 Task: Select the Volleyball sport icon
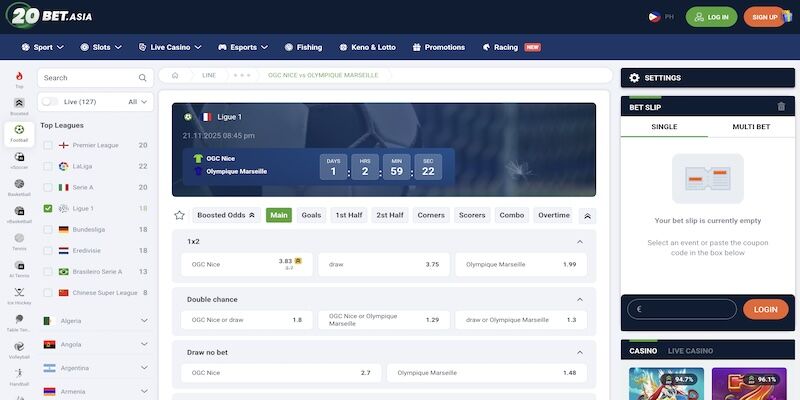pyautogui.click(x=19, y=346)
